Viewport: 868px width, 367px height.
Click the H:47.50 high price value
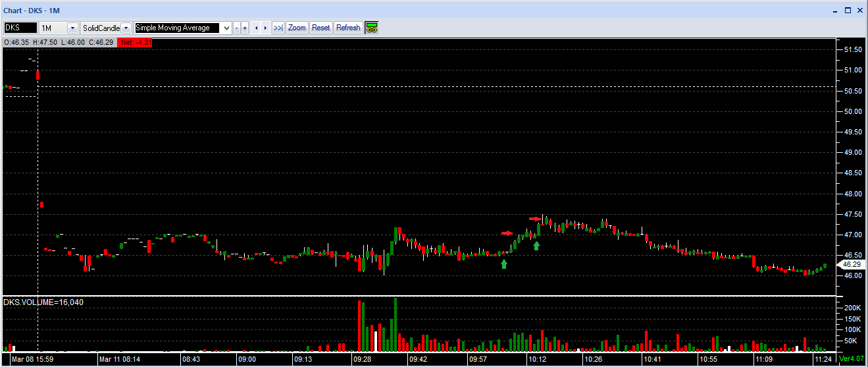pos(45,42)
